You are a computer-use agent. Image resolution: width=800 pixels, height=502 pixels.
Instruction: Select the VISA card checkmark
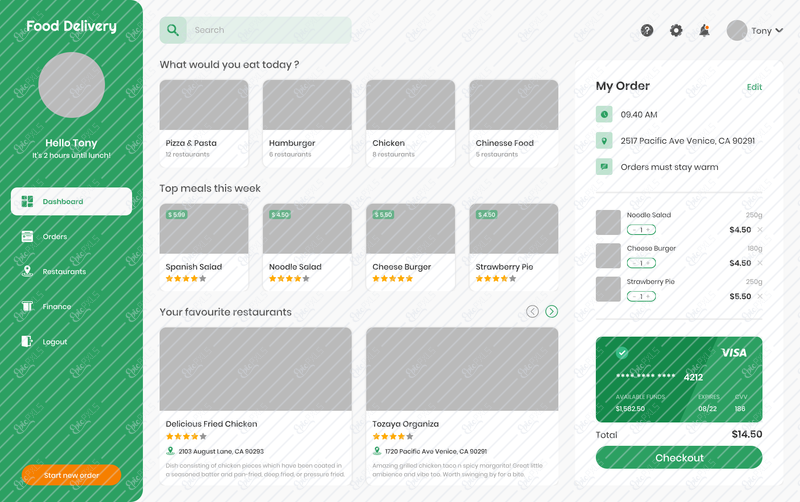coord(621,353)
